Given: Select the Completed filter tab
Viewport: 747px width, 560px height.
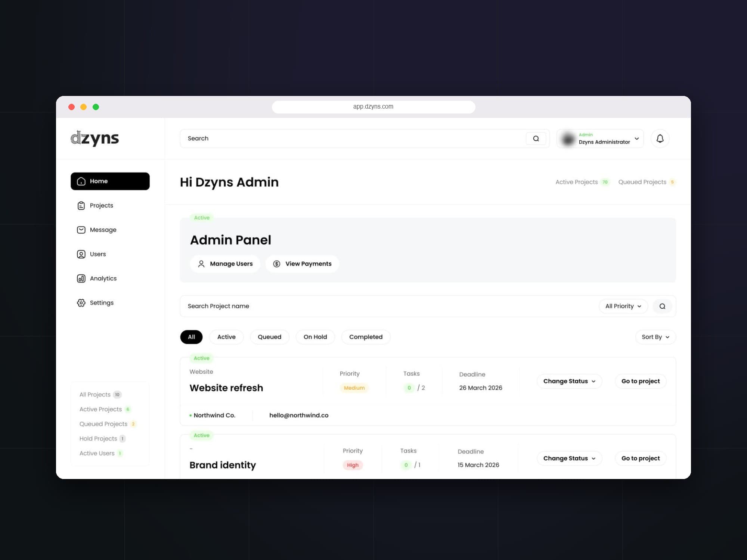Looking at the screenshot, I should (x=366, y=337).
